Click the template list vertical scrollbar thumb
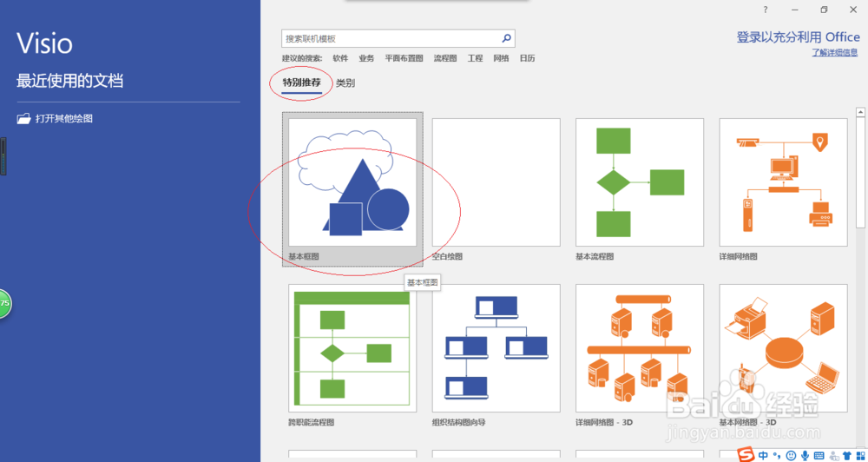 (861, 172)
